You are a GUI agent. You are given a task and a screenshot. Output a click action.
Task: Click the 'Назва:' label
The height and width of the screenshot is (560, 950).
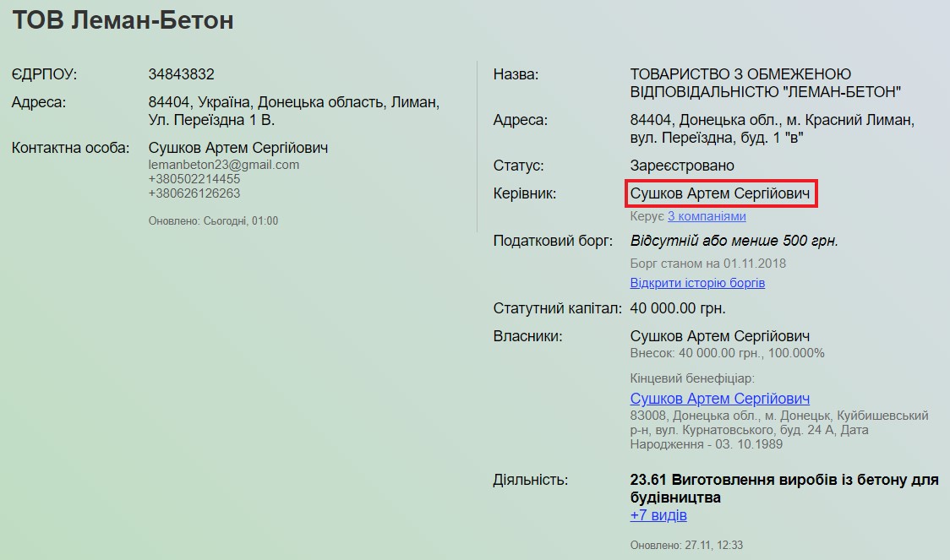[x=516, y=73]
